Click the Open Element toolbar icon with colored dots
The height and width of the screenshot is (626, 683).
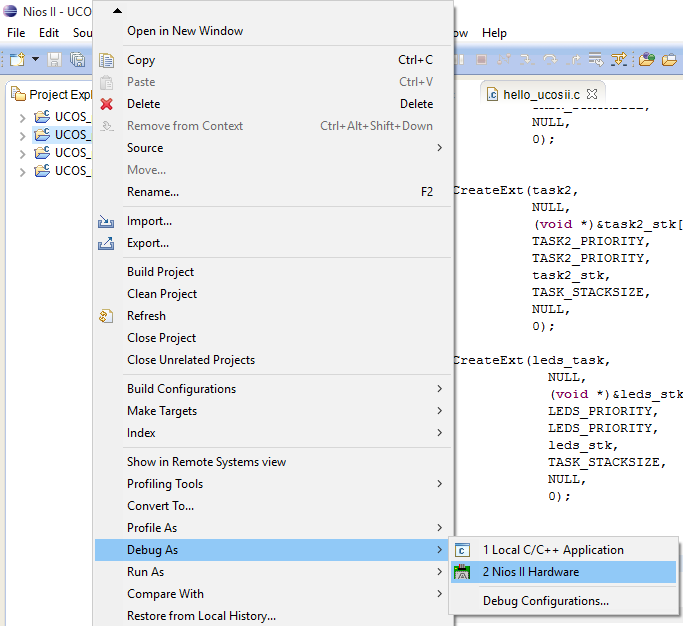pos(647,59)
